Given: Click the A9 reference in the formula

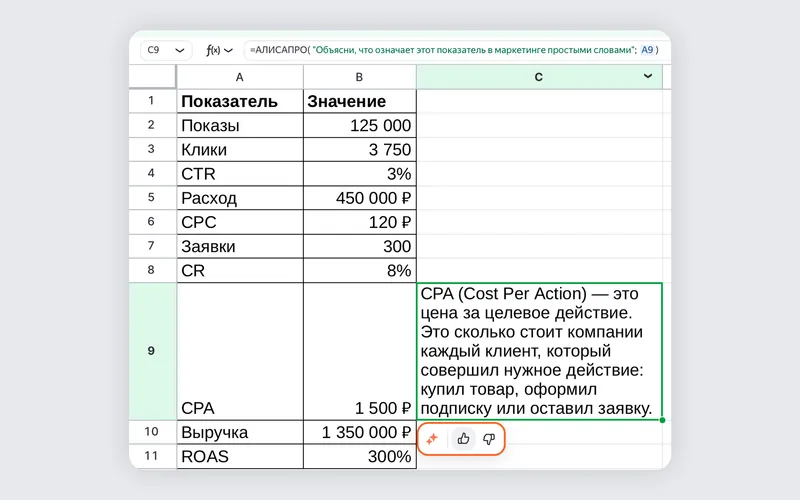Looking at the screenshot, I should click(x=647, y=50).
